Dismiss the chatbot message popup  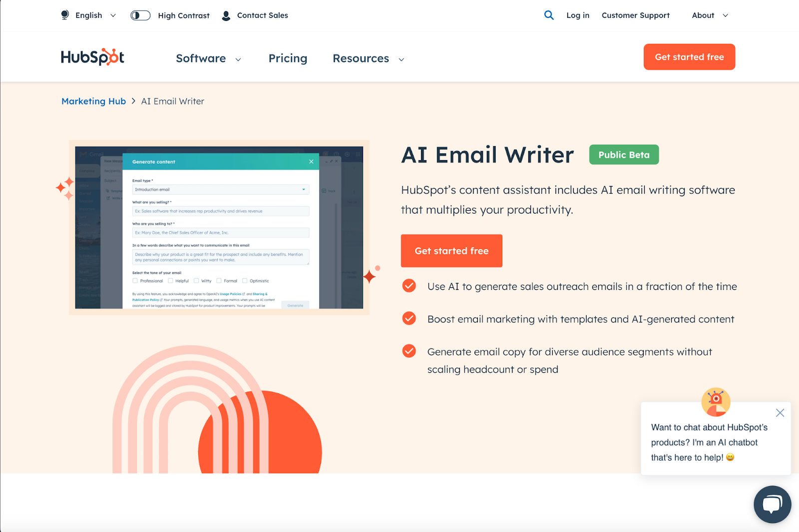click(x=780, y=413)
